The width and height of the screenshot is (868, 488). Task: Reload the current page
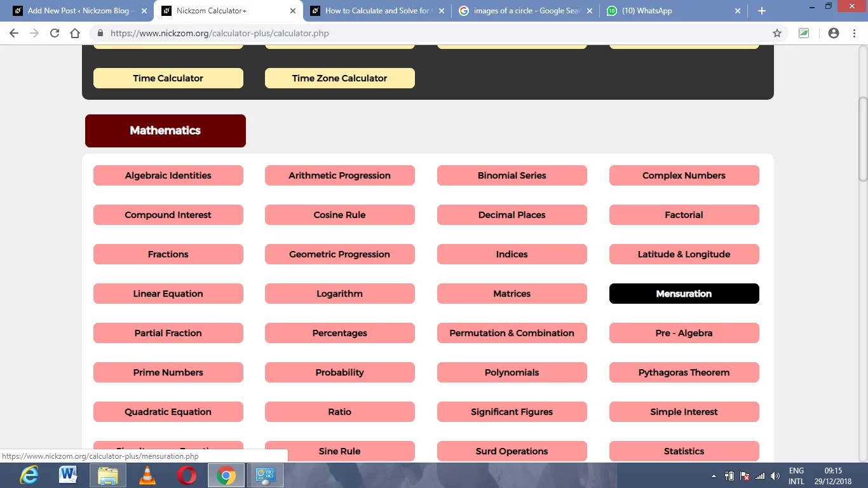pyautogui.click(x=55, y=33)
